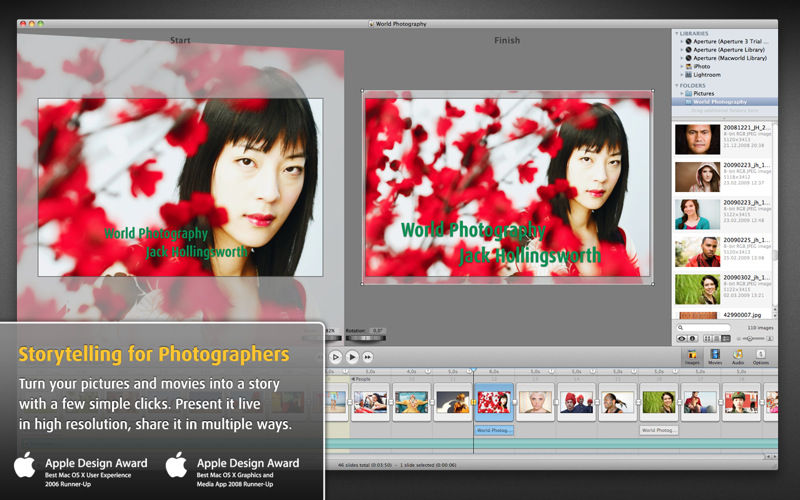Switch media browser to list view
This screenshot has height=500, width=800.
coord(717,339)
